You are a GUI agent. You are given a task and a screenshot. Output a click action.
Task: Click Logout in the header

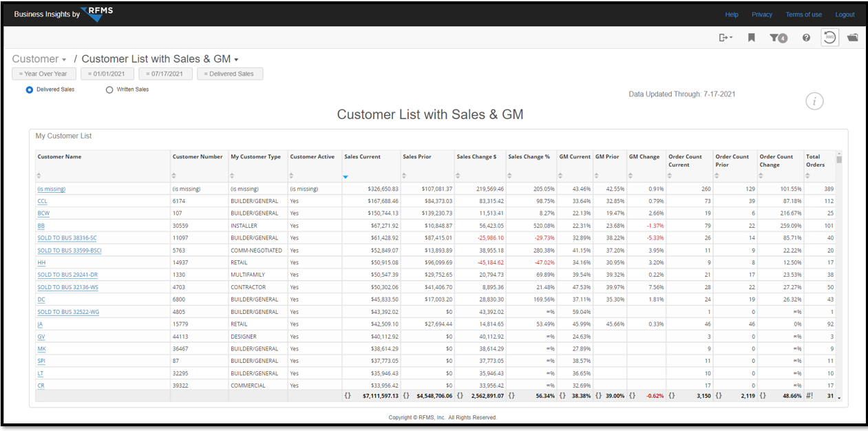click(x=845, y=14)
